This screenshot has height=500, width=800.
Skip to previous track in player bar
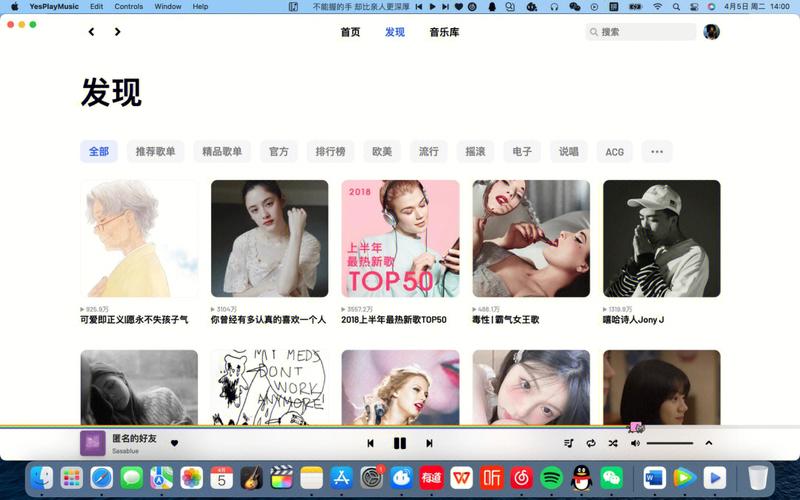click(371, 443)
